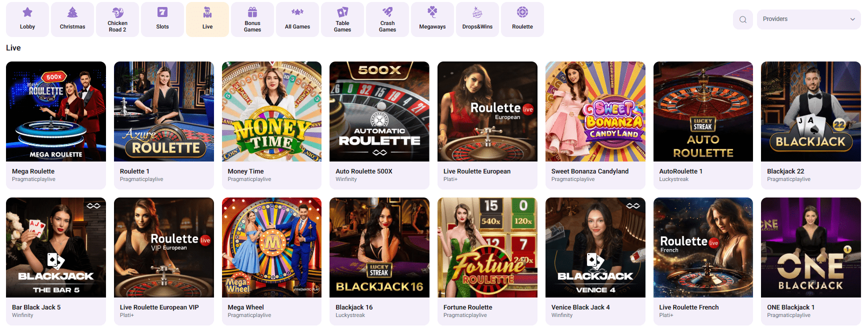Screen dimensions: 868x329
Task: Click ONE Blackjack 1 title text
Action: pyautogui.click(x=790, y=307)
